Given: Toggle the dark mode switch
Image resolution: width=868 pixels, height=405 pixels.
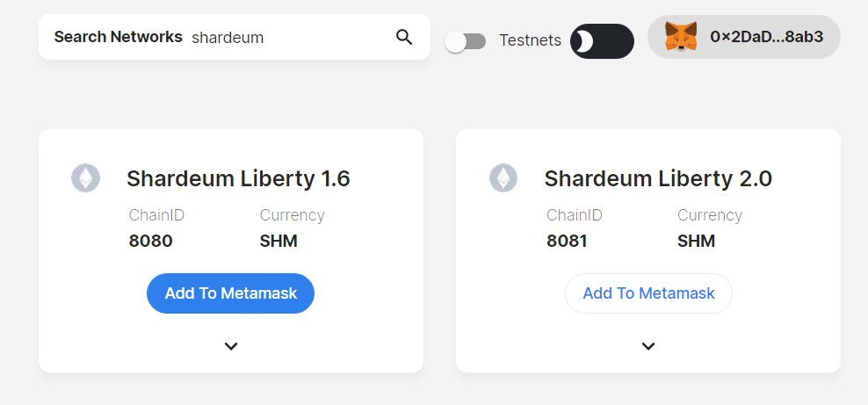Looking at the screenshot, I should tap(603, 41).
